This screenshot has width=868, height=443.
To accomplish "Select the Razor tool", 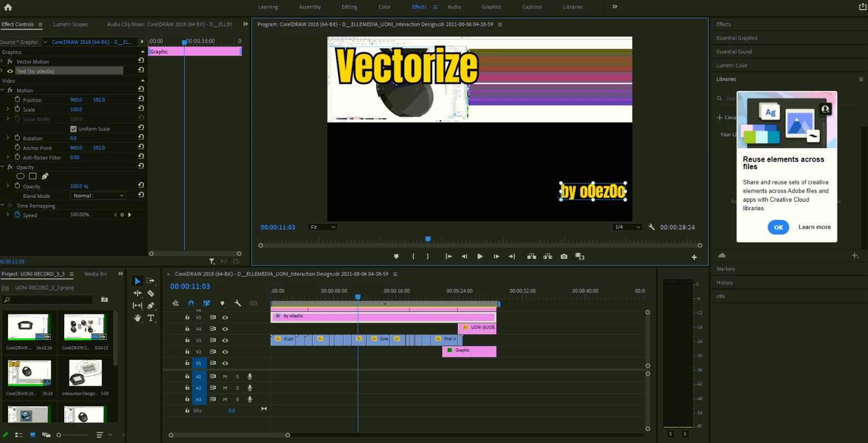I will tap(151, 293).
